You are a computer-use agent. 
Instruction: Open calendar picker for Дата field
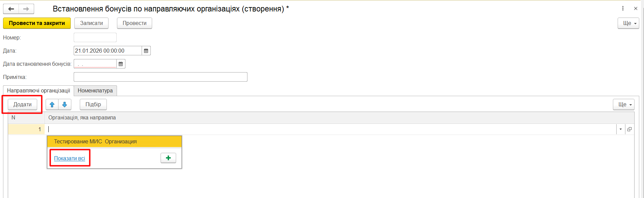point(146,51)
